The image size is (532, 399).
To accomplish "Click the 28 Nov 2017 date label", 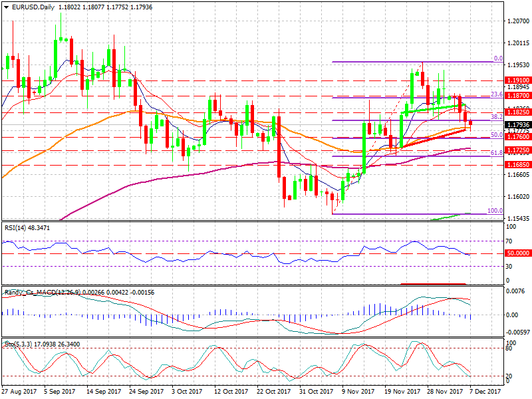I will point(444,392).
